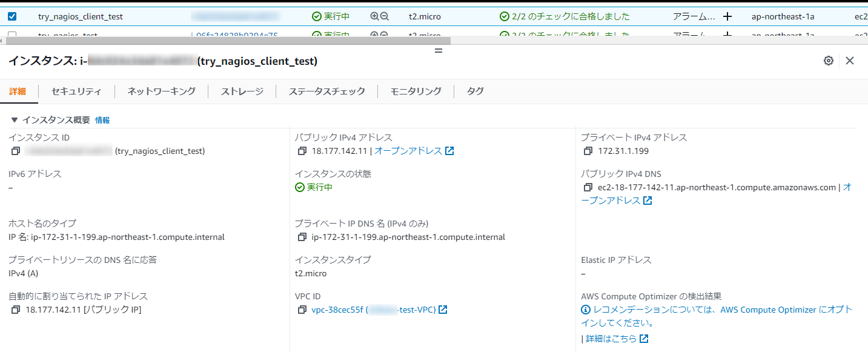Click zoom-in icon in try_nagios_client_test row
The height and width of the screenshot is (352, 868).
374,16
